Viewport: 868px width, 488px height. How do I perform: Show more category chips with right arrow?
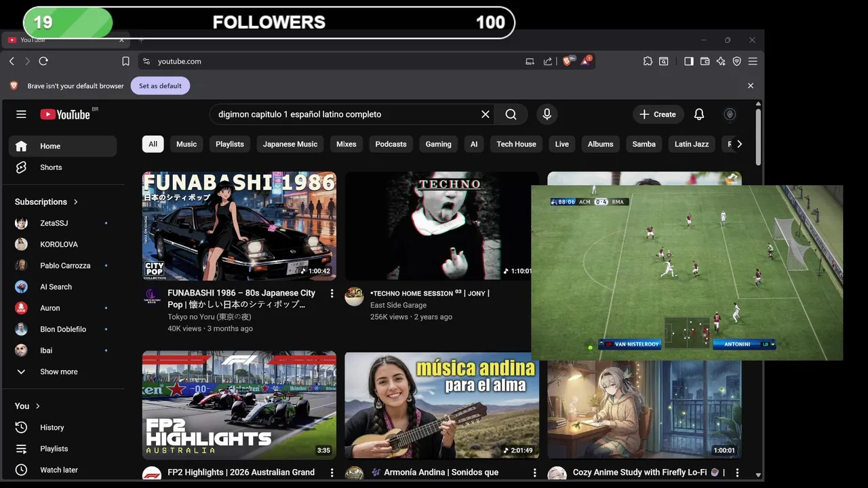click(x=739, y=144)
